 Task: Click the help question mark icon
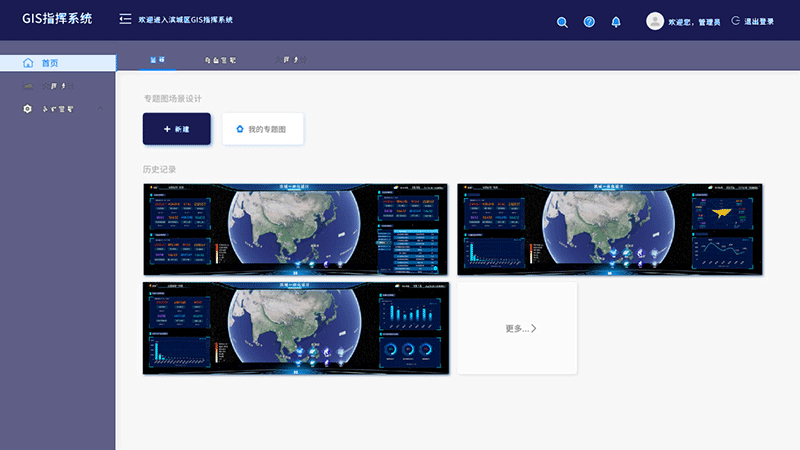tap(589, 22)
